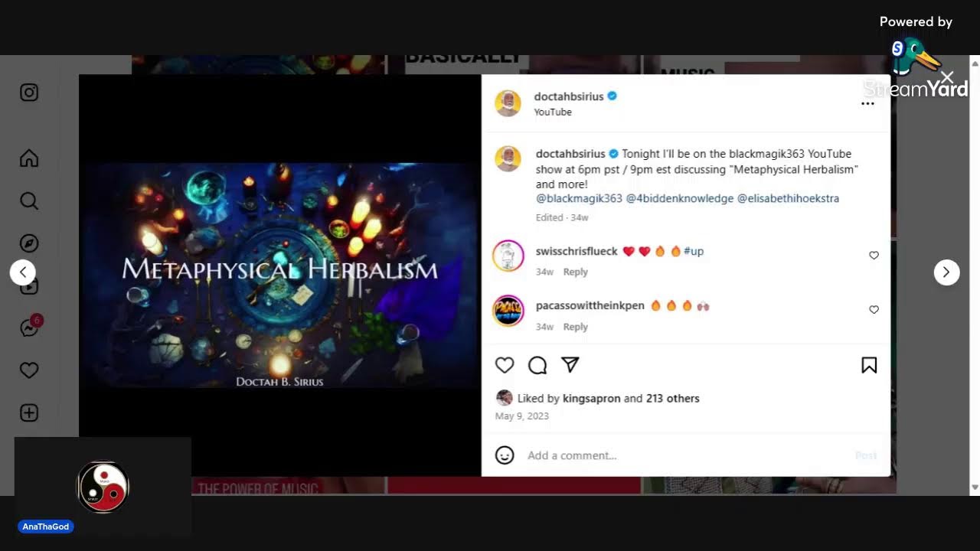The image size is (980, 551).
Task: Focus the Add a comment field
Action: pos(685,455)
